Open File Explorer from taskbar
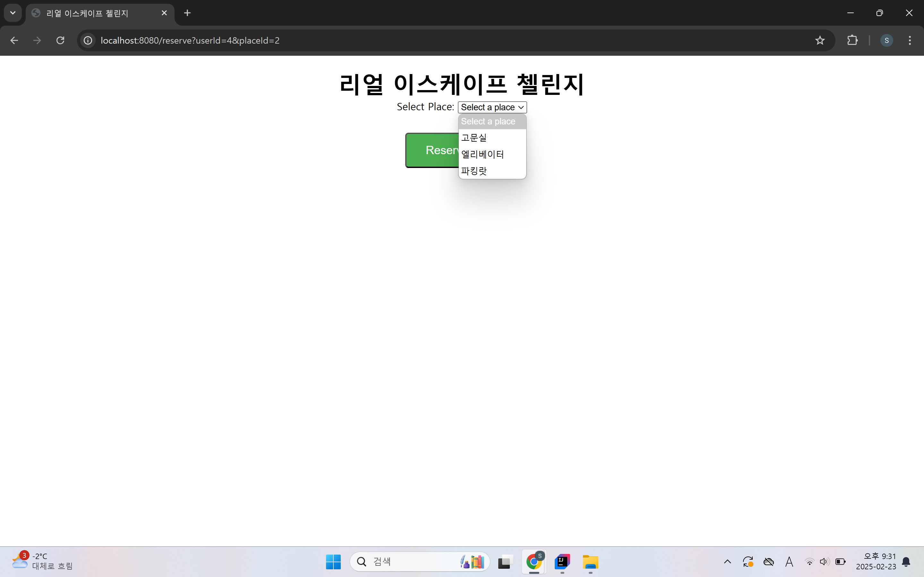The image size is (924, 577). point(590,562)
